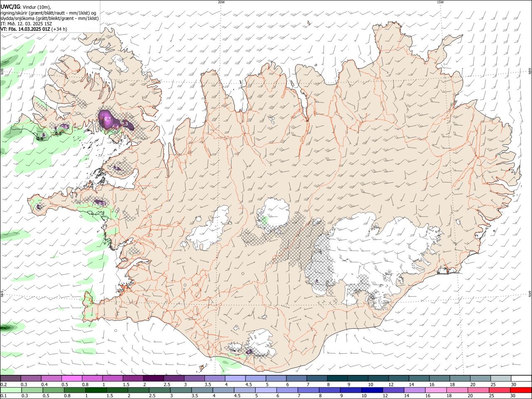This screenshot has height=399, width=532.
Task: Click the palest green 0.1 swatch in lower legend
Action: [x=11, y=390]
